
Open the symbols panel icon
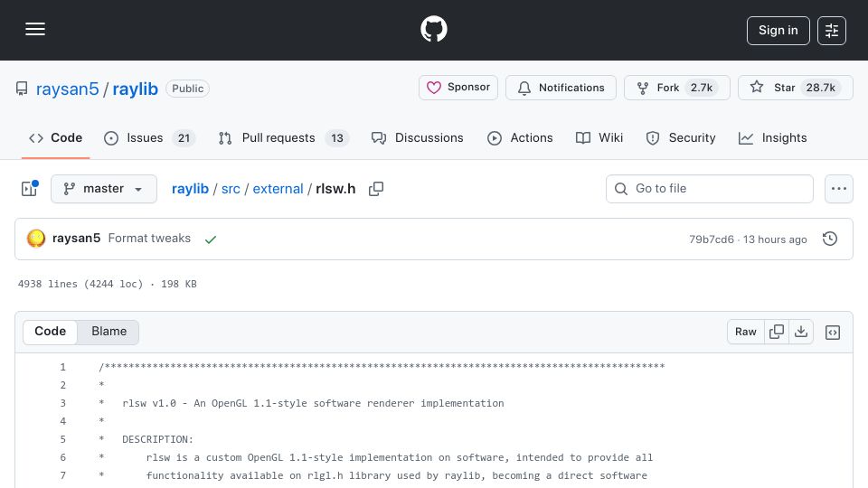(833, 332)
